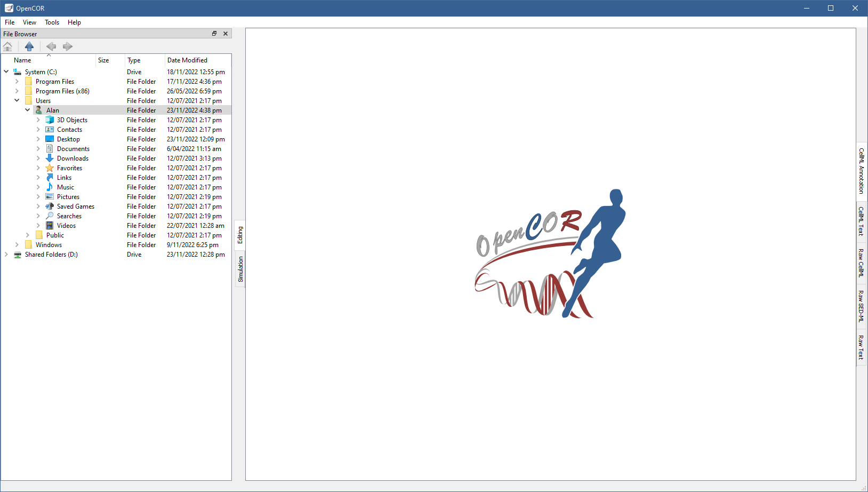Close the File Browser panel
This screenshot has width=868, height=492.
pyautogui.click(x=226, y=34)
